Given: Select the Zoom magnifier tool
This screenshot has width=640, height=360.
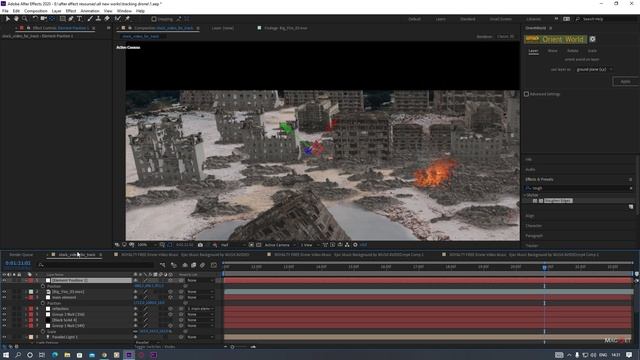Looking at the screenshot, I should click(x=24, y=19).
